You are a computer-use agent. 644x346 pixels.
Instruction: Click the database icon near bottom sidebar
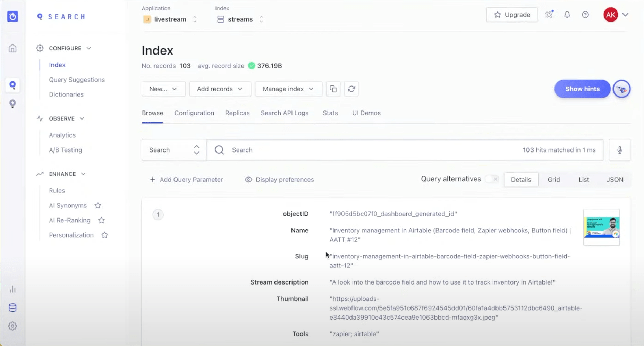coord(12,307)
